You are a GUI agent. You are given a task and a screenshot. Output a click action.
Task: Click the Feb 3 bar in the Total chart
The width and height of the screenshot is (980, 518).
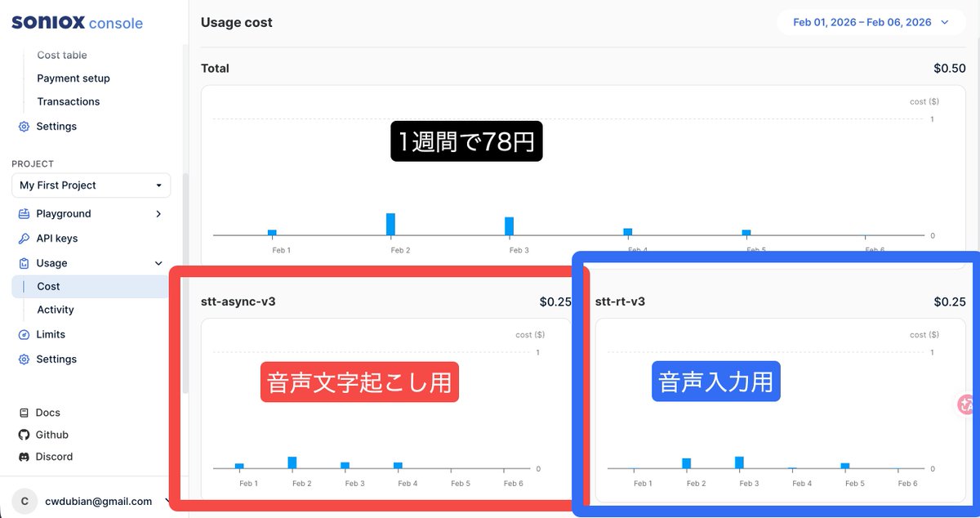[509, 226]
